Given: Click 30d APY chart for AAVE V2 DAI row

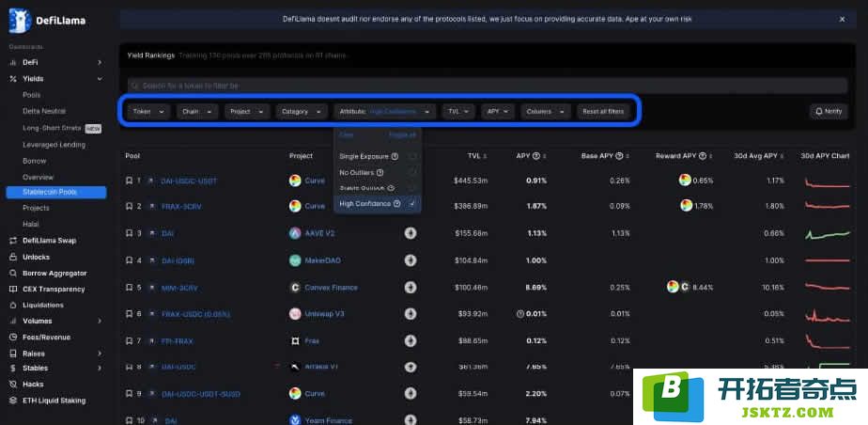Looking at the screenshot, I should 827,234.
